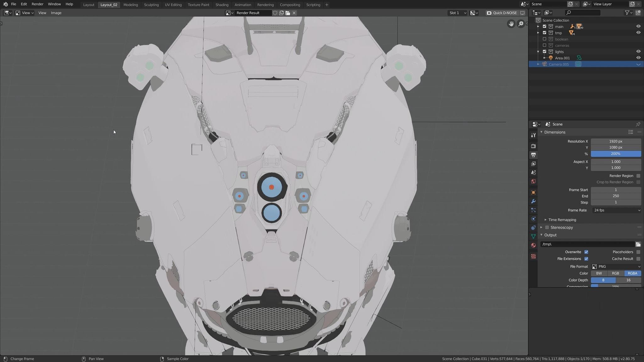Click the Quick D-NOISE button
This screenshot has width=644, height=362.
point(502,13)
